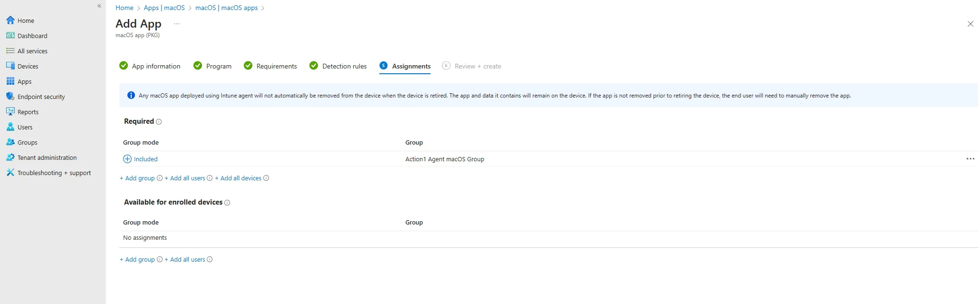Viewport: 980px width, 304px height.
Task: Click Home breadcrumb link
Action: click(125, 8)
